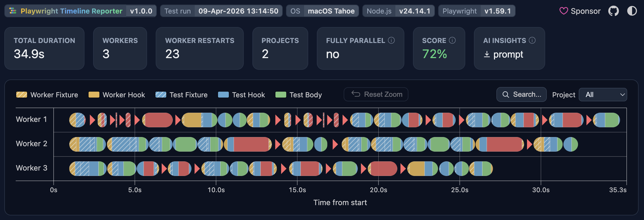
Task: Click the 20.0s axis label
Action: 378,190
